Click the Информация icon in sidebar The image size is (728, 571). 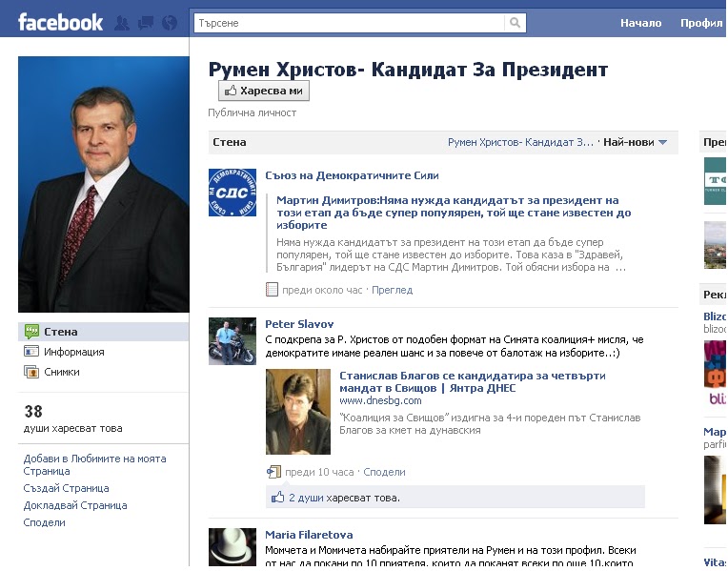coord(31,351)
